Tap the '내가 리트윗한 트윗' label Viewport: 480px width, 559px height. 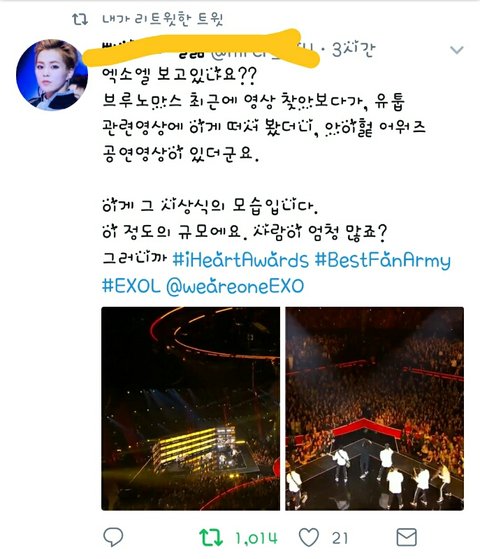163,19
